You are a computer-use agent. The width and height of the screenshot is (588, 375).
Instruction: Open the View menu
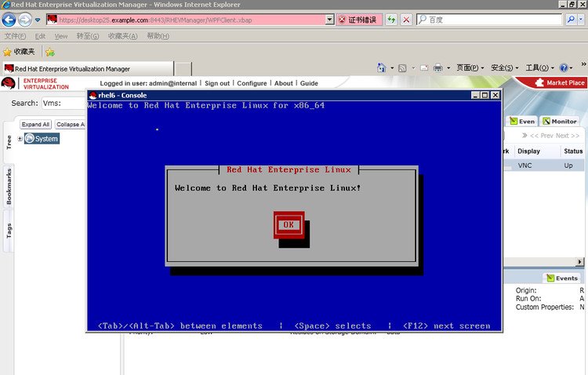[61, 36]
